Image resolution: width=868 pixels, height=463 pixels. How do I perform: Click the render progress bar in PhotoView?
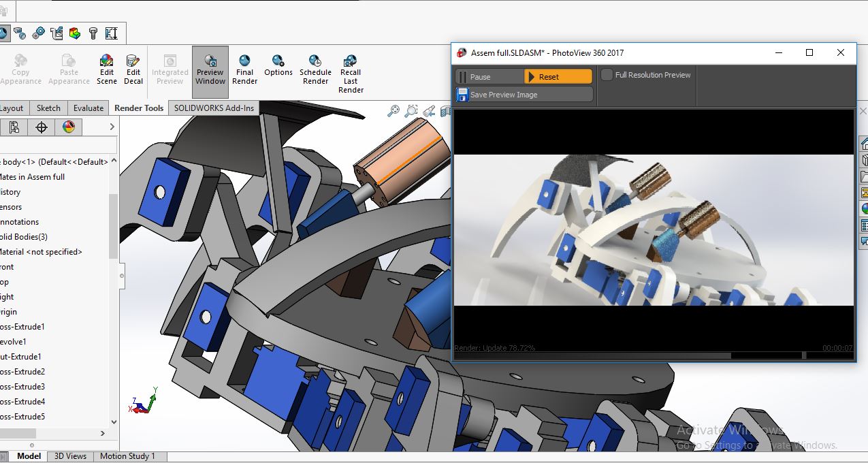(654, 355)
